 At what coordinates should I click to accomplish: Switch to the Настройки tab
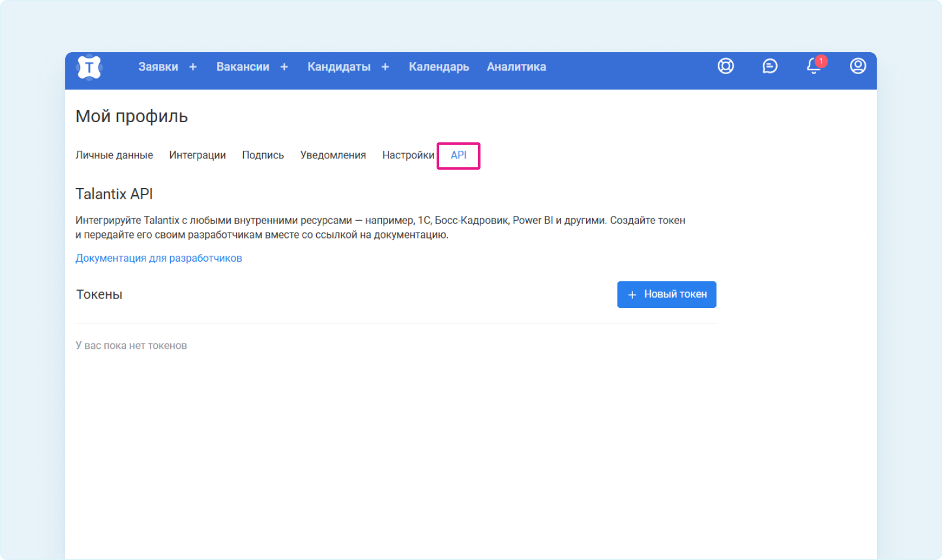(408, 155)
